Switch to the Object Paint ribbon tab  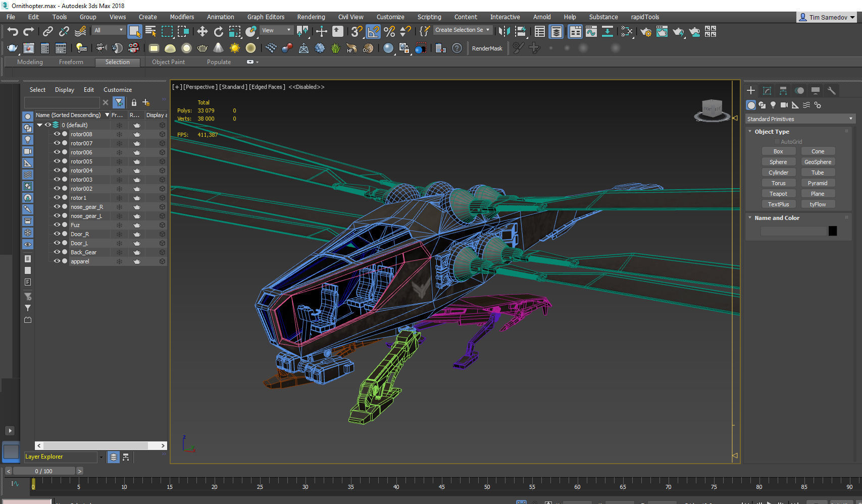pyautogui.click(x=168, y=62)
